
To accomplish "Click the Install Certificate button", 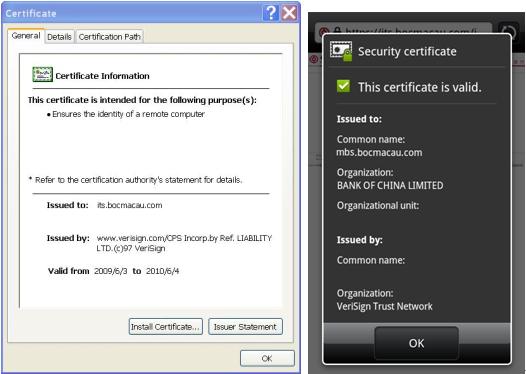I will pyautogui.click(x=166, y=326).
